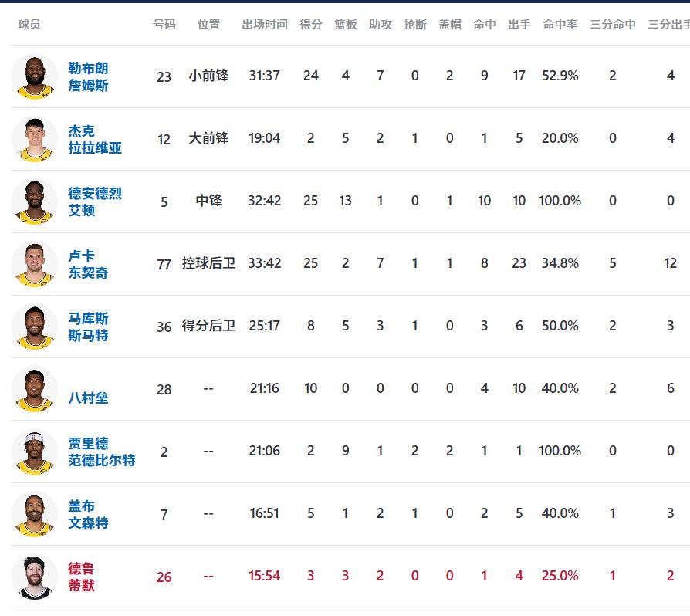Open 马库斯 斯马特 name link
Viewport: 690px width, 616px height.
coord(88,327)
